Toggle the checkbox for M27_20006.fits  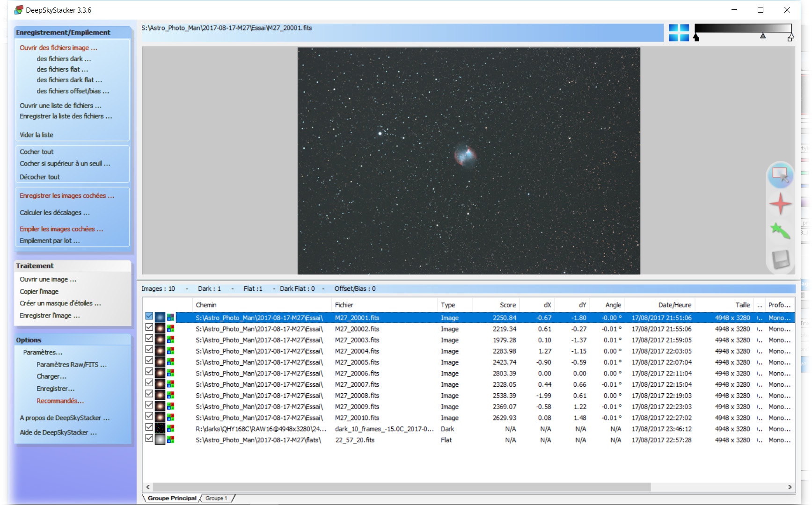tap(149, 372)
